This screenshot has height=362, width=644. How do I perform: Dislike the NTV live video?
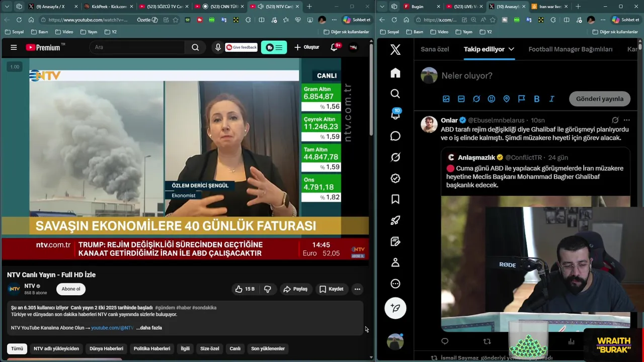coord(268,289)
